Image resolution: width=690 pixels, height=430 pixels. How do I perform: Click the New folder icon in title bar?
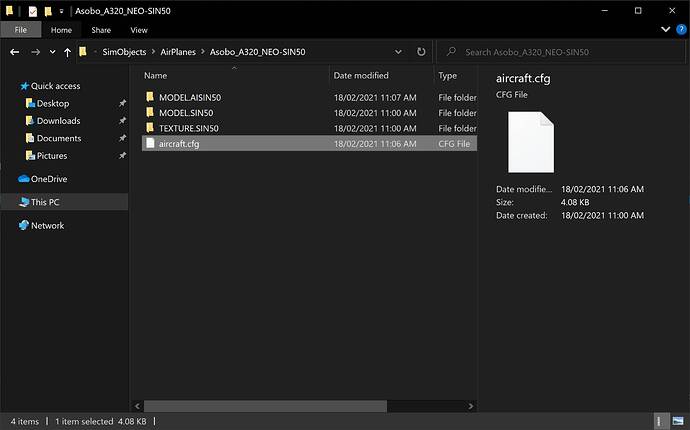click(48, 11)
